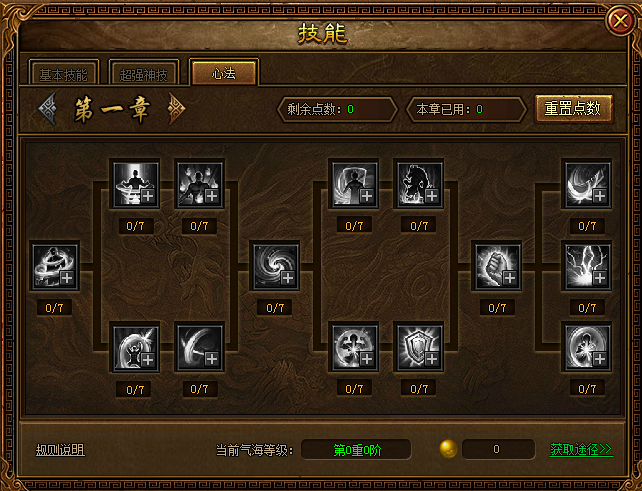Select the beast silhouette skill icon

420,184
